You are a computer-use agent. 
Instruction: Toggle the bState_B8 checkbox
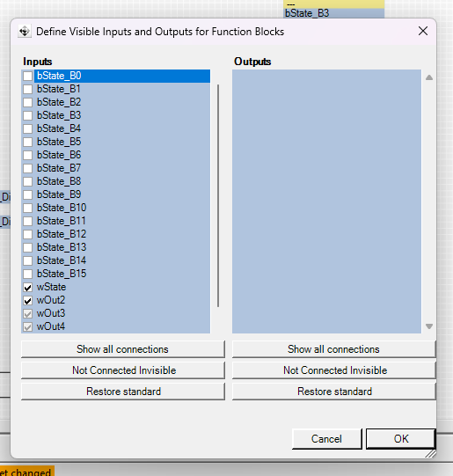(x=27, y=181)
